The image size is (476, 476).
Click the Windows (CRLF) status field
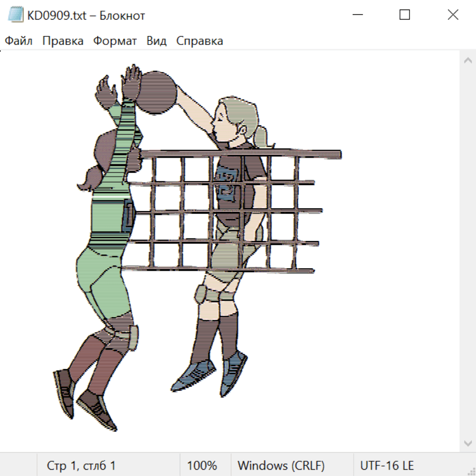click(x=281, y=465)
